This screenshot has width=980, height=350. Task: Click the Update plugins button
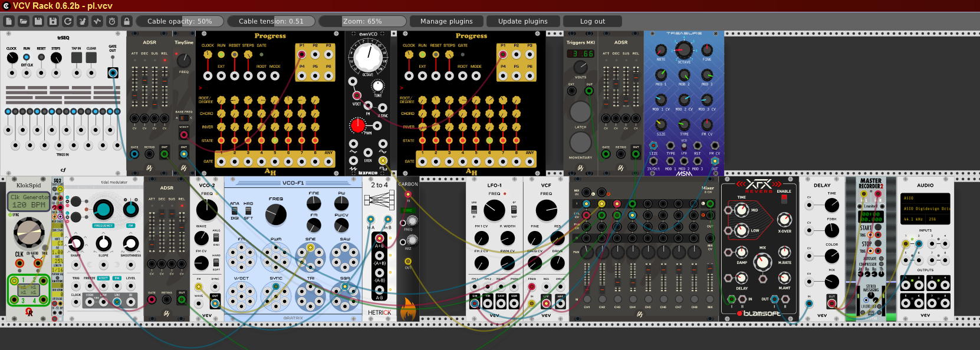(x=522, y=21)
